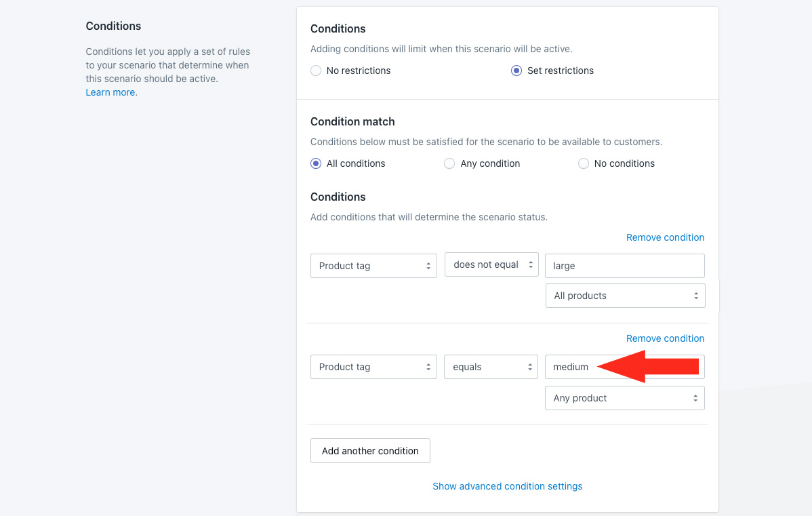Expand the Any product dropdown
The height and width of the screenshot is (516, 812).
tap(624, 398)
